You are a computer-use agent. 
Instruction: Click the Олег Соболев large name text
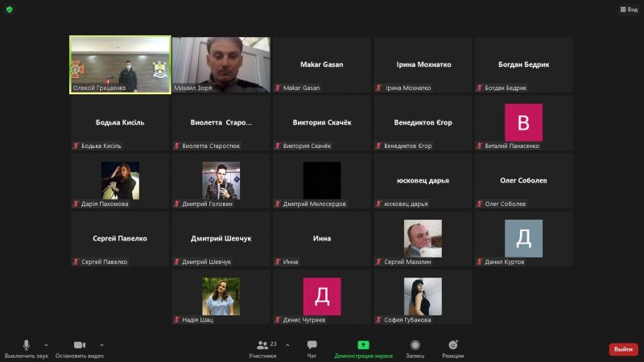pos(524,180)
